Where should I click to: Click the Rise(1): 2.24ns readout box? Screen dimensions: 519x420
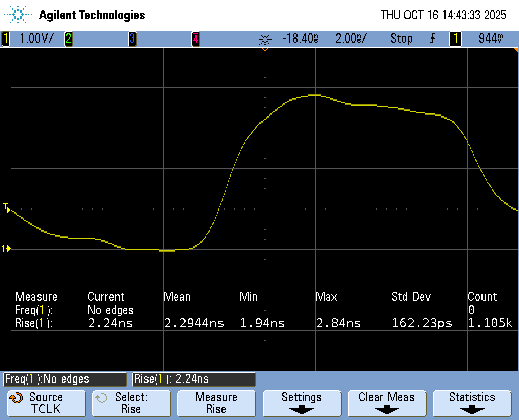[x=194, y=379]
